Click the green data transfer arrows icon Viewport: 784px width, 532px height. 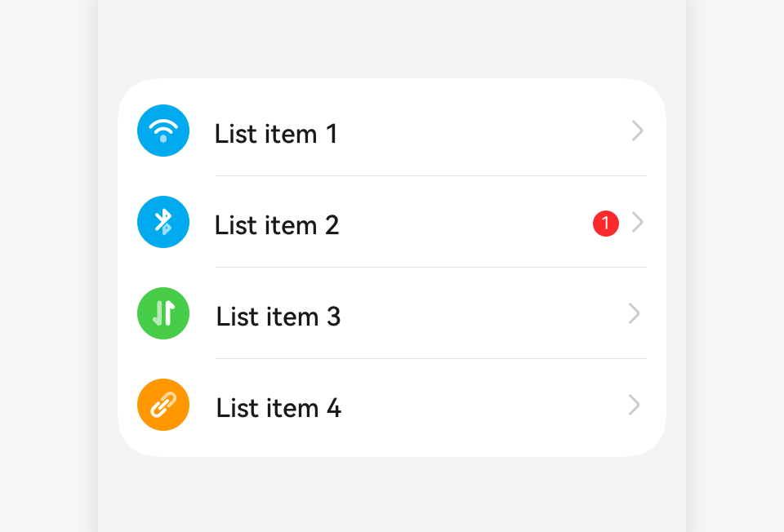click(163, 313)
